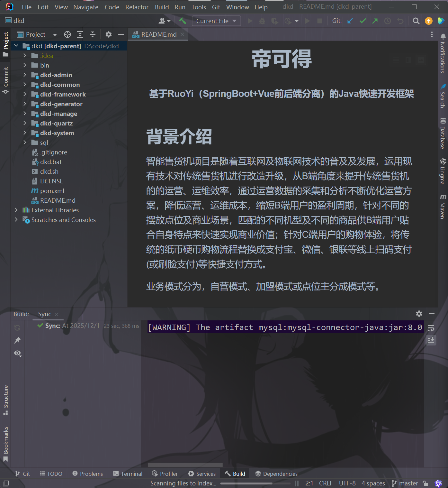Open the Refactor menu
Viewport: 448px width, 488px height.
pos(137,7)
